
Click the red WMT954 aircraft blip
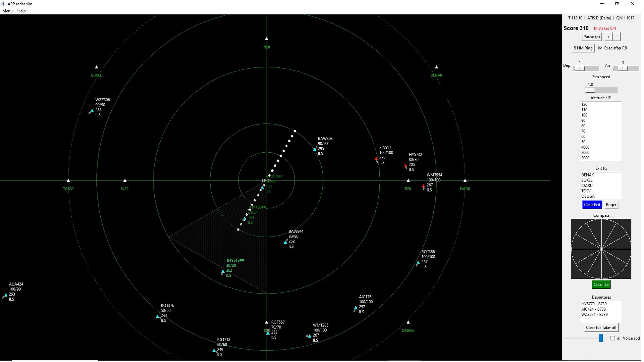click(423, 186)
